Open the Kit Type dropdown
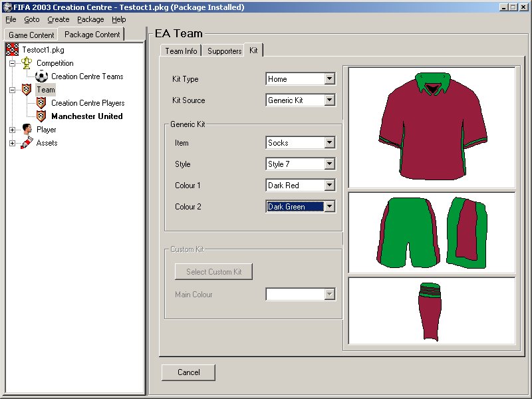 click(329, 78)
